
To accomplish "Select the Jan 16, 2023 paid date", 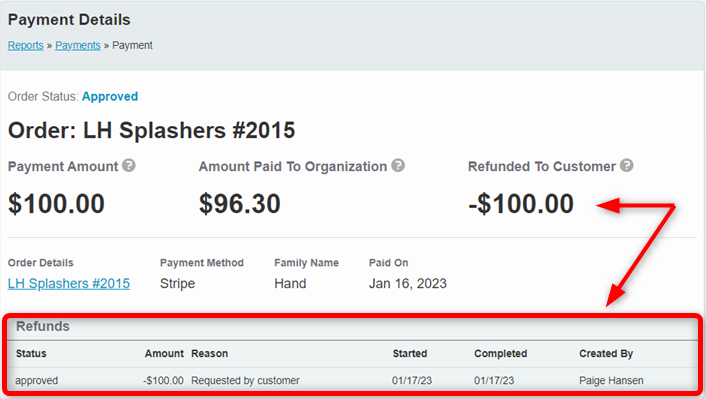I will pyautogui.click(x=408, y=283).
